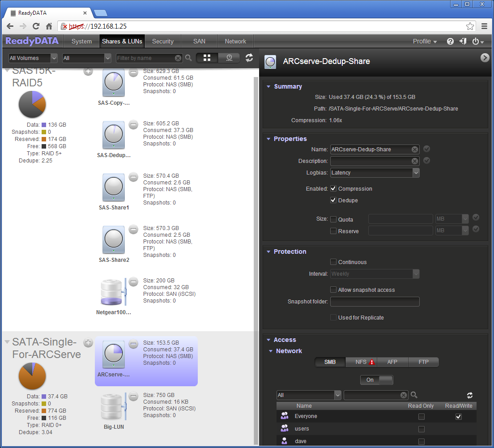This screenshot has width=494, height=448.
Task: Enable the Reserve checkbox
Action: [x=333, y=231]
